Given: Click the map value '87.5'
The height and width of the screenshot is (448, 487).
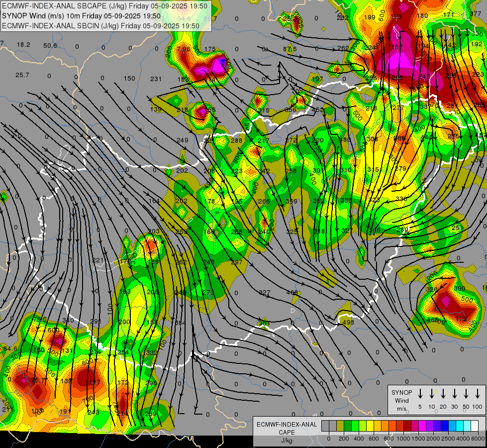Looking at the screenshot, I should pos(290,49).
